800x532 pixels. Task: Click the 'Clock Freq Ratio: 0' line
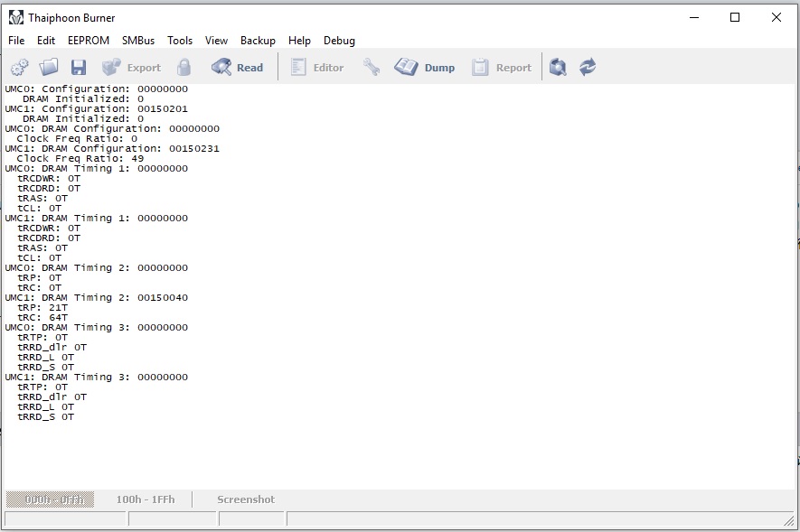[x=77, y=138]
